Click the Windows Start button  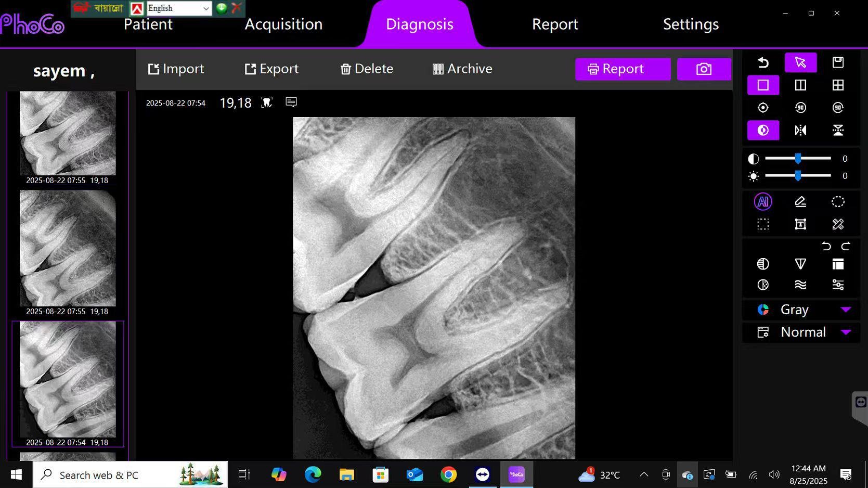coord(16,474)
